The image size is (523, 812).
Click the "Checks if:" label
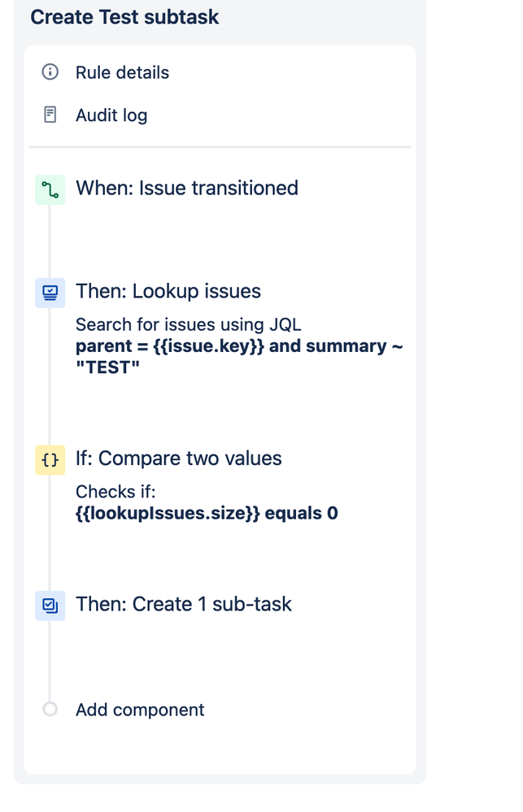pyautogui.click(x=115, y=492)
